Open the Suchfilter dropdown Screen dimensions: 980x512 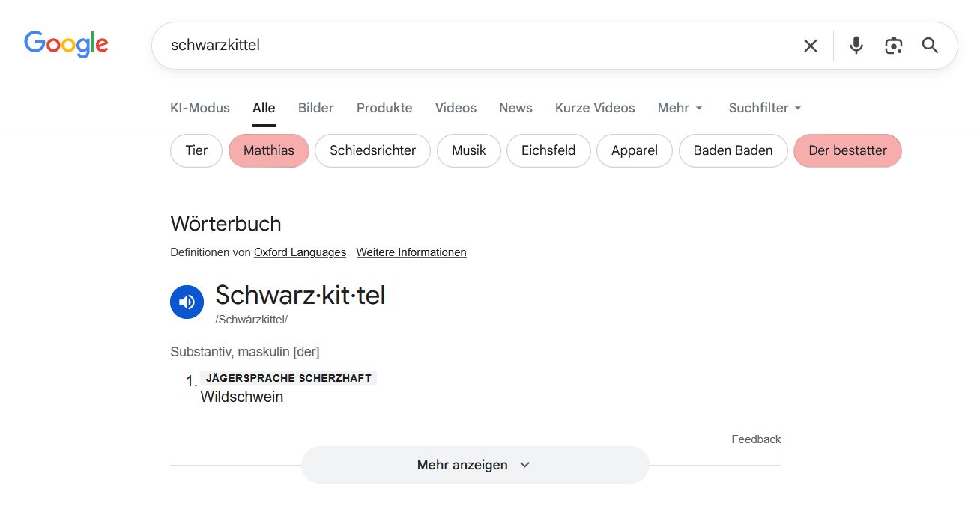(x=765, y=108)
